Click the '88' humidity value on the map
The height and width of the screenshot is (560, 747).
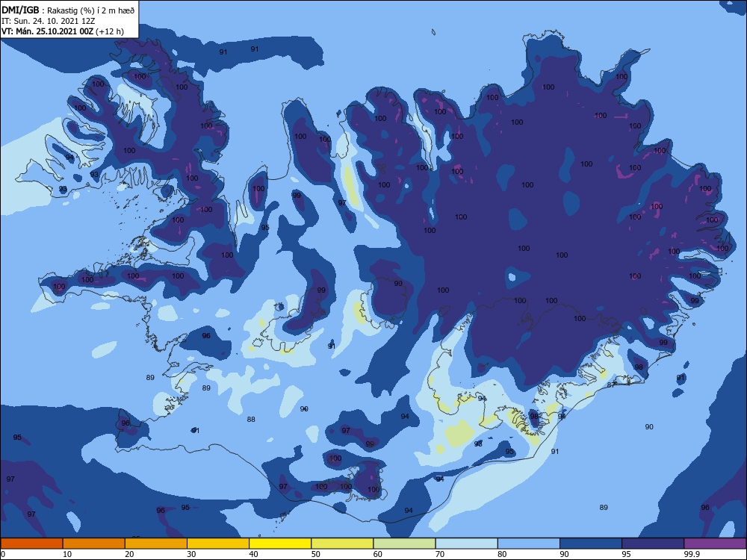[251, 420]
